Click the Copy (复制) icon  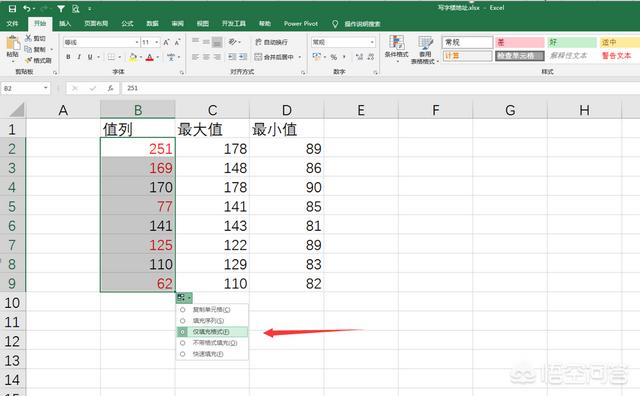(28, 49)
